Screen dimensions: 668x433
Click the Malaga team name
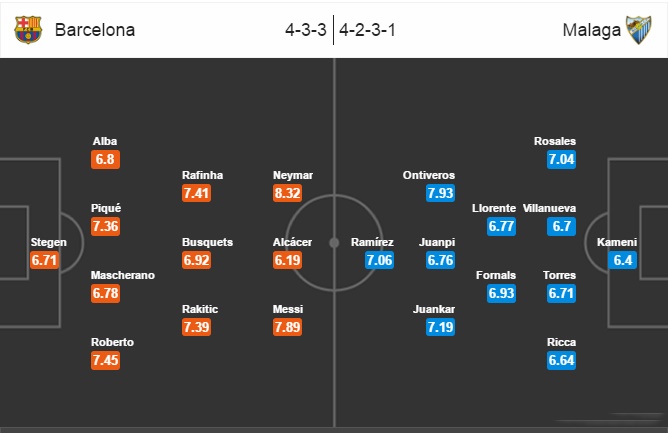(590, 30)
